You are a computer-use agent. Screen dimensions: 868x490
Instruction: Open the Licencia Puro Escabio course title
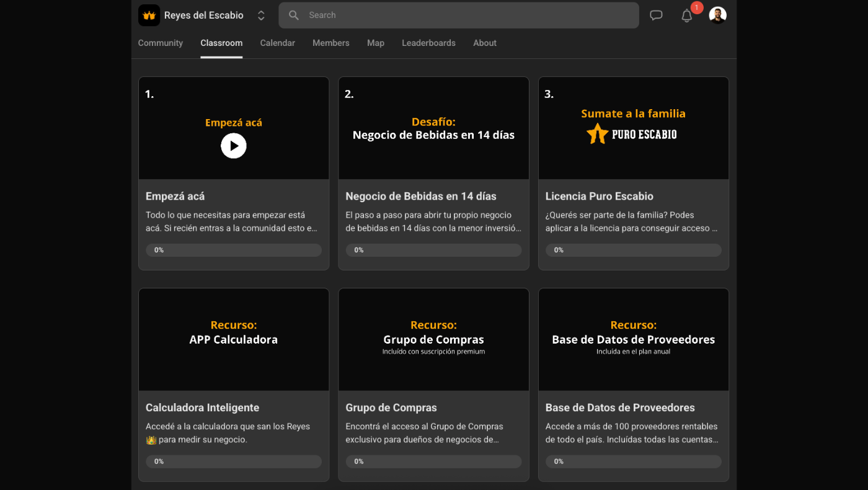(x=599, y=196)
